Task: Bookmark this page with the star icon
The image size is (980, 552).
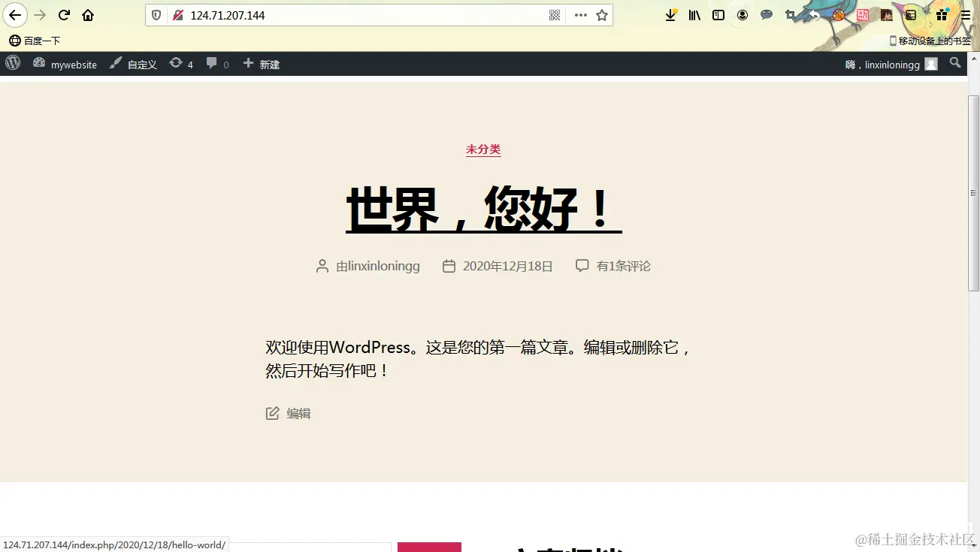Action: (x=600, y=15)
